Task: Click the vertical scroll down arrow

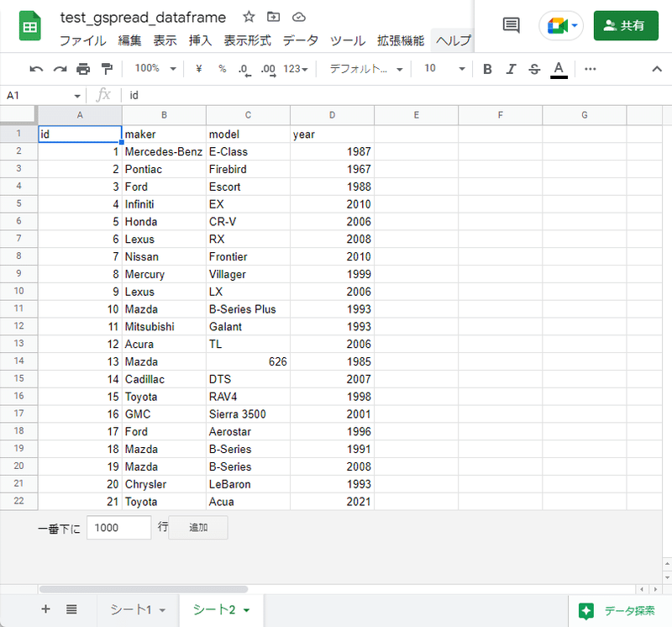Action: (667, 577)
